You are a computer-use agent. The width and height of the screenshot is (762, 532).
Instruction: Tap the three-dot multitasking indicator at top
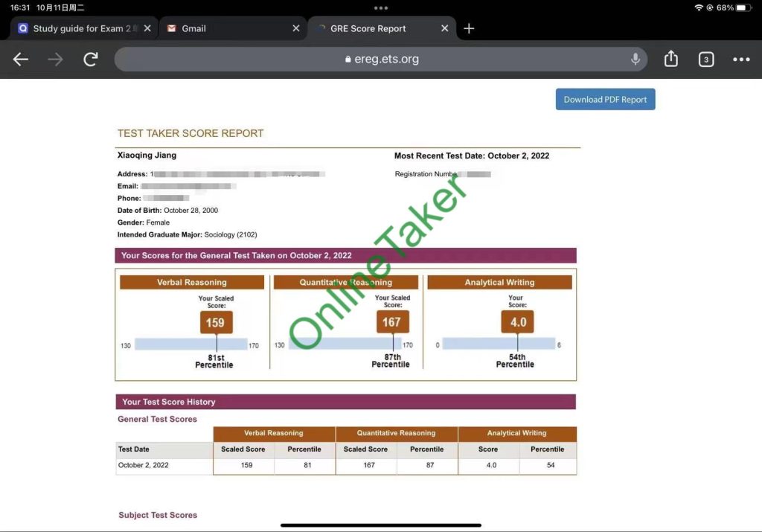click(x=381, y=7)
